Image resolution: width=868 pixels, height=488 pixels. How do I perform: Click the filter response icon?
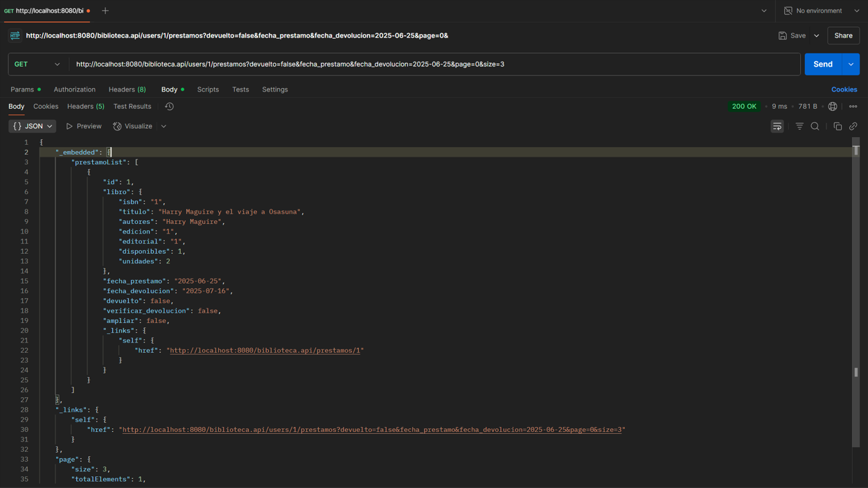pos(799,126)
